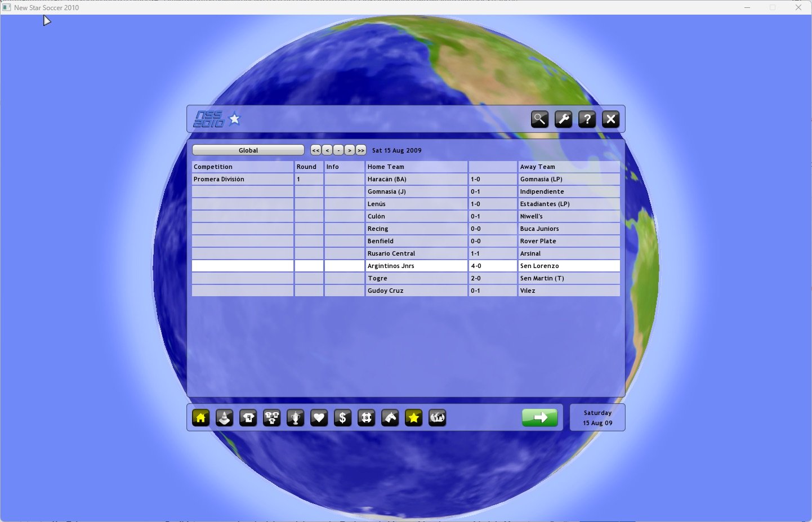
Task: Open the heart relationships icon
Action: (x=319, y=418)
